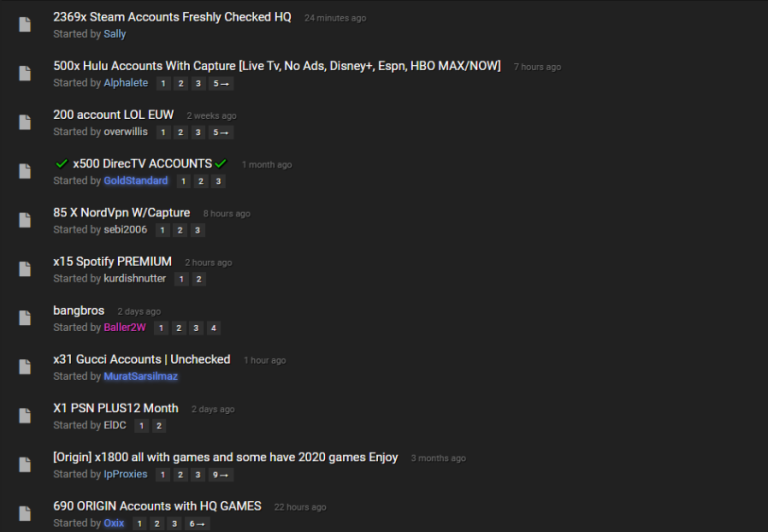Click the document icon beside the bangbros thread

(25, 318)
